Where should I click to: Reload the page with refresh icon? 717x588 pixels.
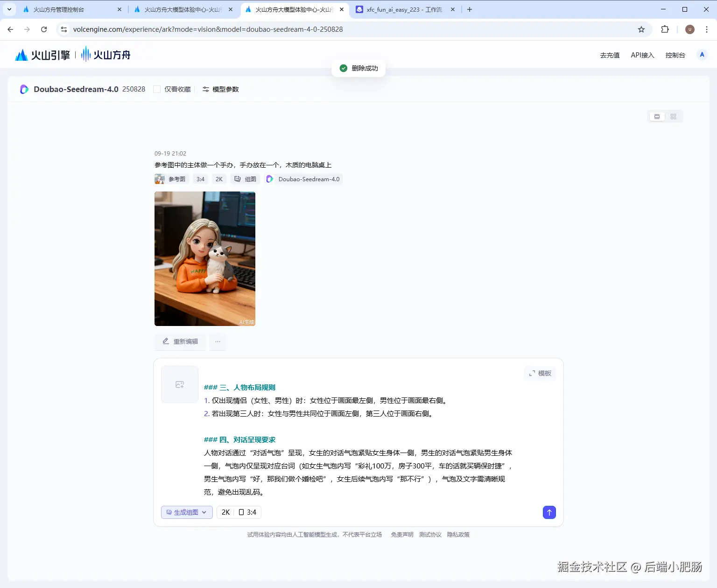click(x=44, y=29)
